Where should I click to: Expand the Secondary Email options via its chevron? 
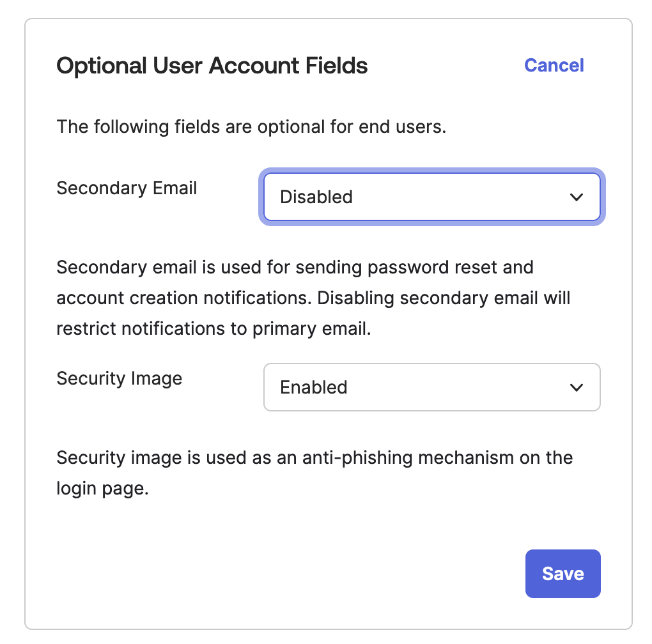click(576, 197)
